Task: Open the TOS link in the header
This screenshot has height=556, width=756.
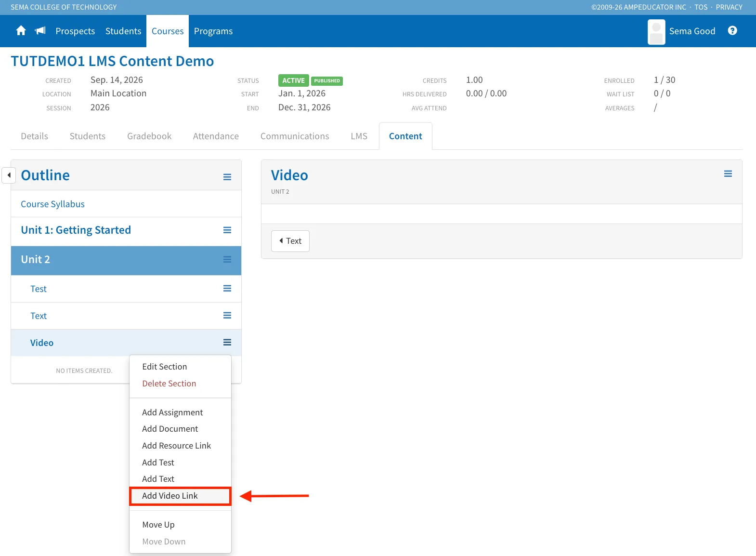Action: coord(701,7)
